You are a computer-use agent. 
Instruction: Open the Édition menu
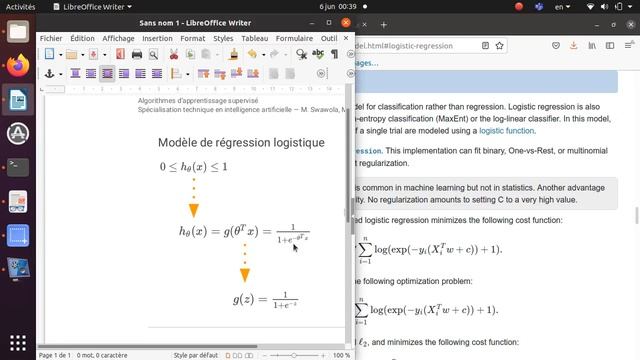(x=82, y=38)
